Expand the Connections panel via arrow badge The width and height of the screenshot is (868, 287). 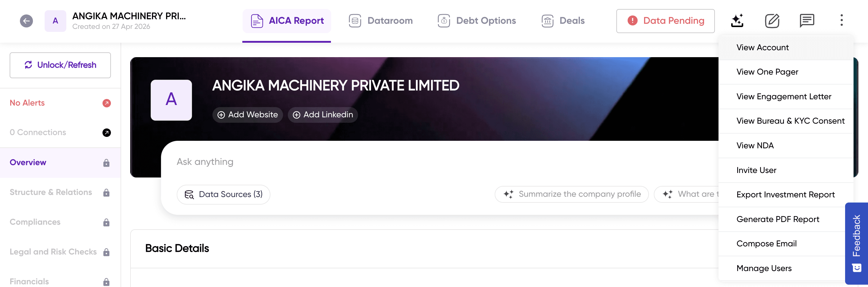pyautogui.click(x=106, y=133)
